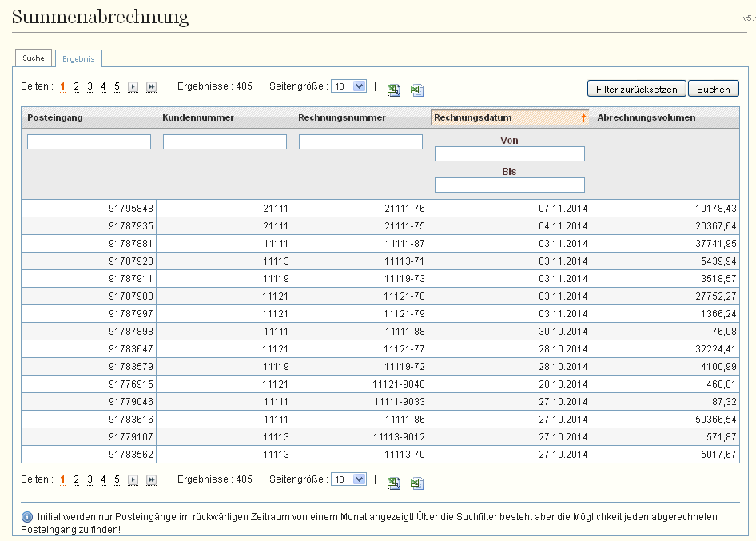This screenshot has width=756, height=541.
Task: Open the bottom Seitengröße dropdown
Action: pos(348,479)
